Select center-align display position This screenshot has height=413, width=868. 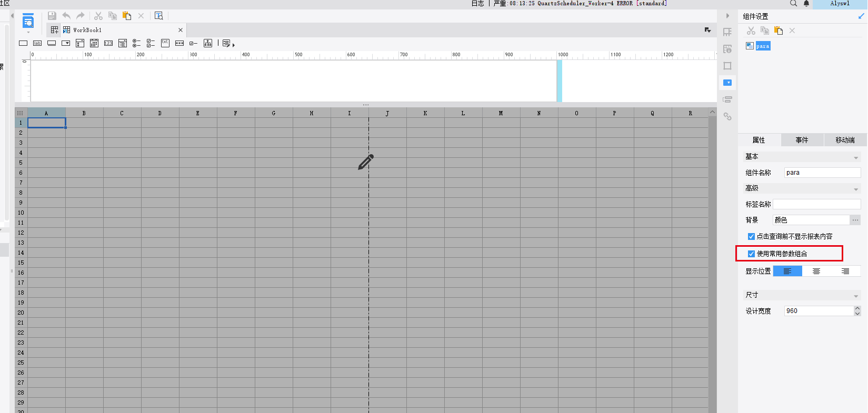[816, 271]
